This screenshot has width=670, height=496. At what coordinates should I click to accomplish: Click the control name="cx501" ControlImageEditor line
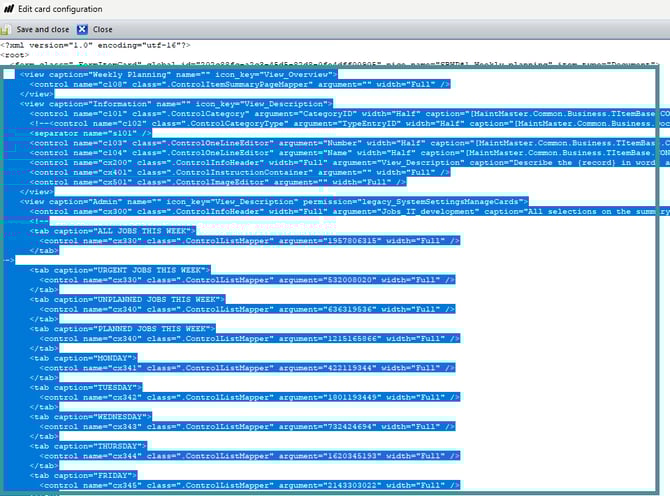[x=218, y=182]
